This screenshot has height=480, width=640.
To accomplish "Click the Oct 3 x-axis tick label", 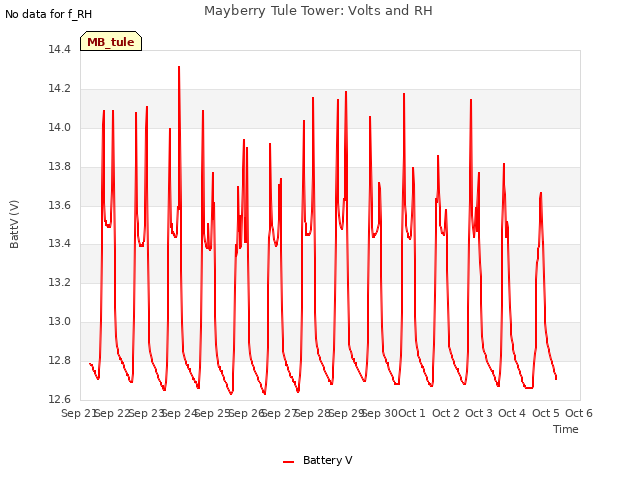I will coord(479,413).
